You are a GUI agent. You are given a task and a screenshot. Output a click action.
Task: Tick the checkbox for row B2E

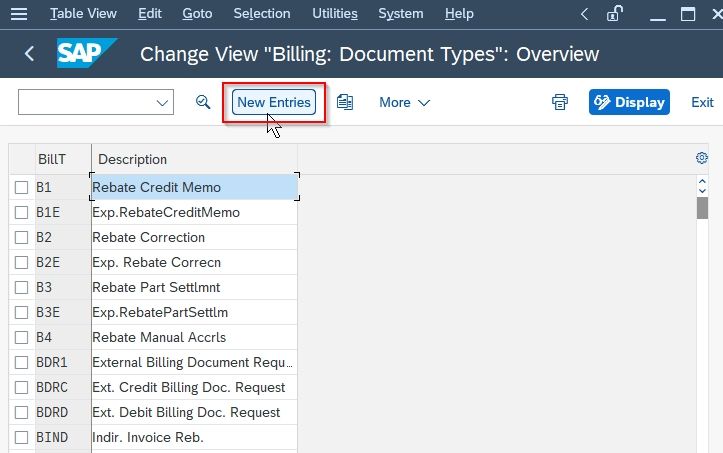coord(21,262)
